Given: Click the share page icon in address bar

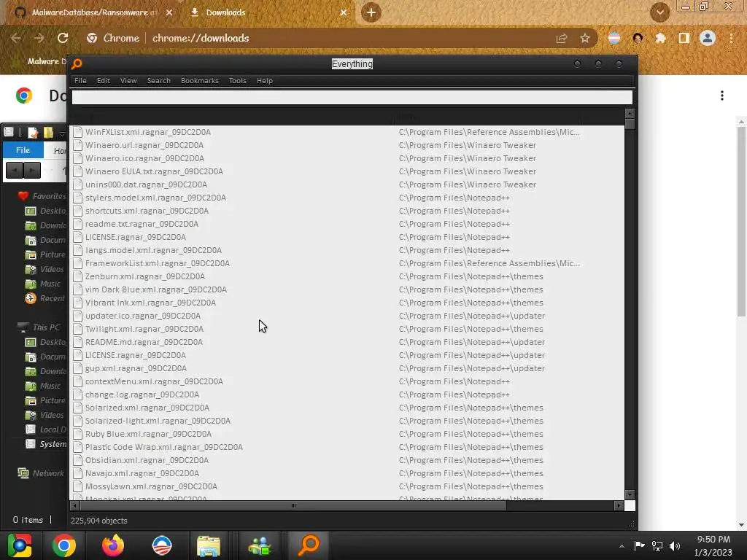Looking at the screenshot, I should point(562,38).
